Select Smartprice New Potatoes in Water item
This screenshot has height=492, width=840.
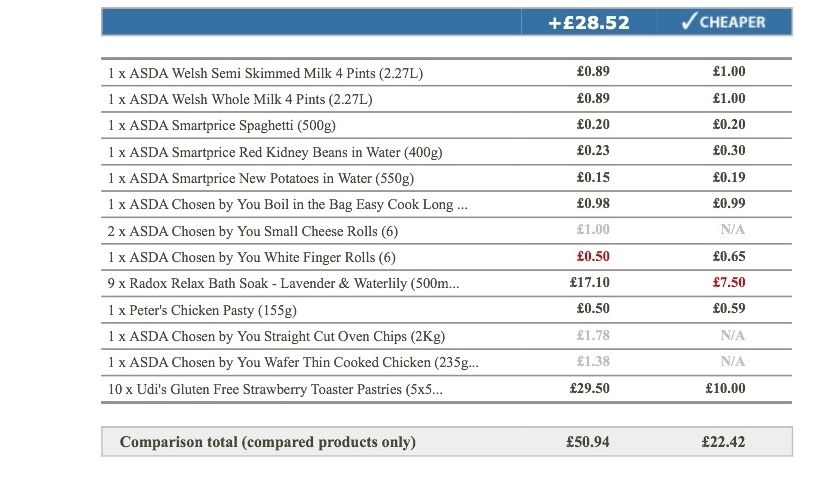point(261,178)
